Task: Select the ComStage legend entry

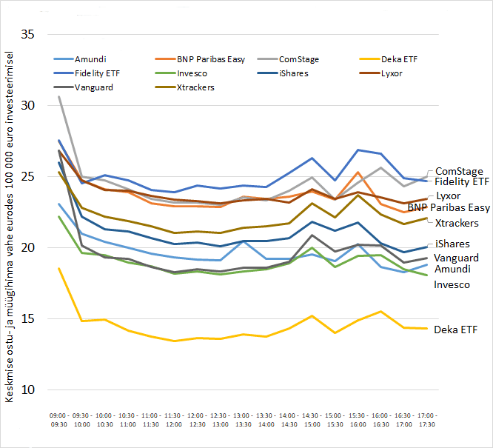Action: point(288,59)
